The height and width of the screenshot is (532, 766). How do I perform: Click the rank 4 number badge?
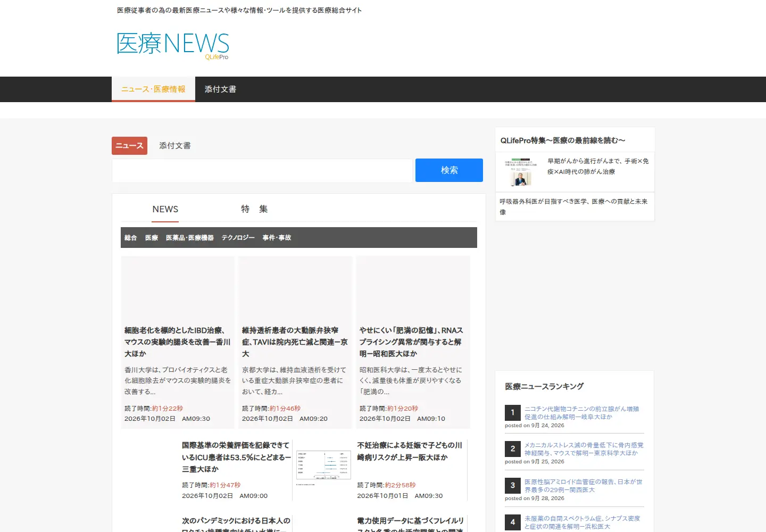pos(513,522)
